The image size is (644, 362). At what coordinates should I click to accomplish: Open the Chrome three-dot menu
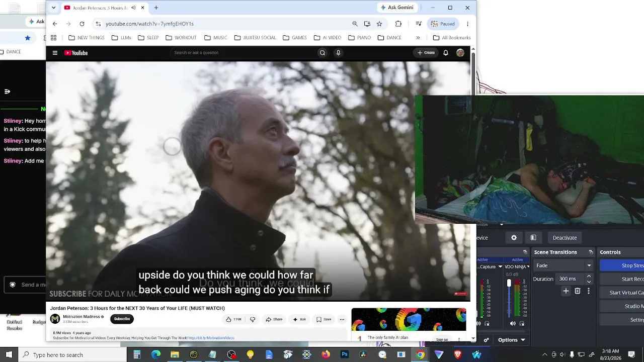[467, 24]
